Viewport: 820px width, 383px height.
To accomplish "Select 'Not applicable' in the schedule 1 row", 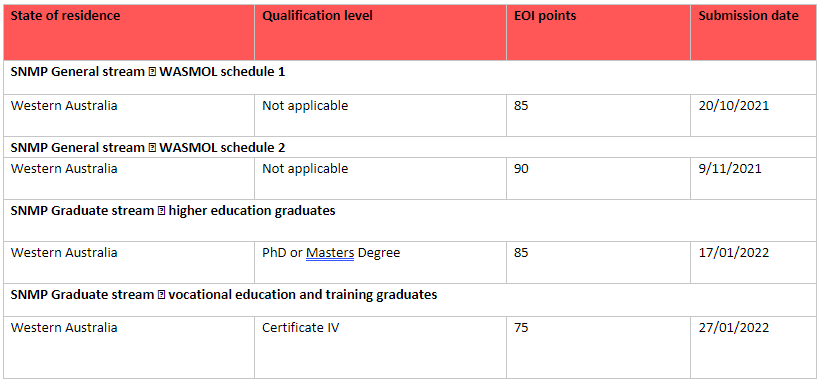I will (305, 106).
